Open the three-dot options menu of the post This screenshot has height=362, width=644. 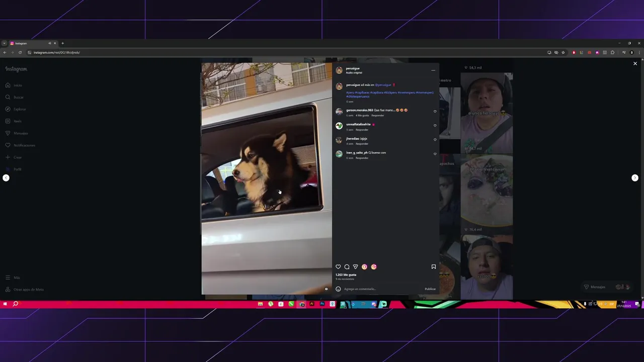coord(433,70)
